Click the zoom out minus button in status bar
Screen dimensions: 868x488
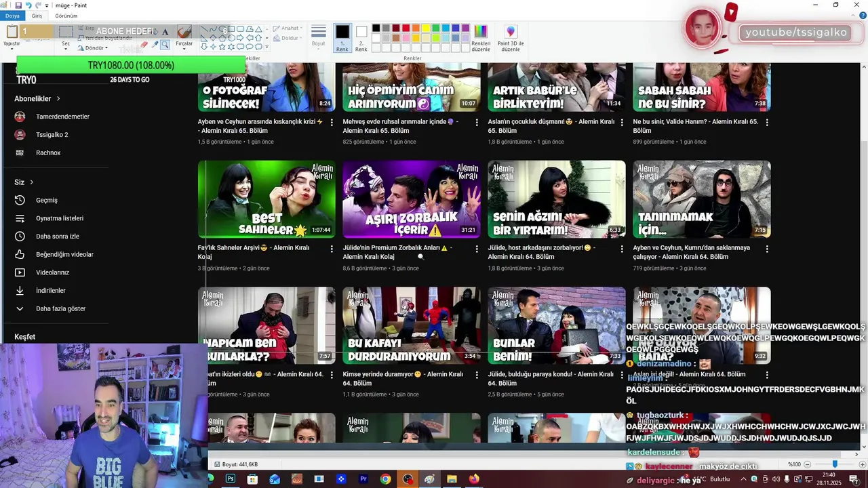coord(807,464)
